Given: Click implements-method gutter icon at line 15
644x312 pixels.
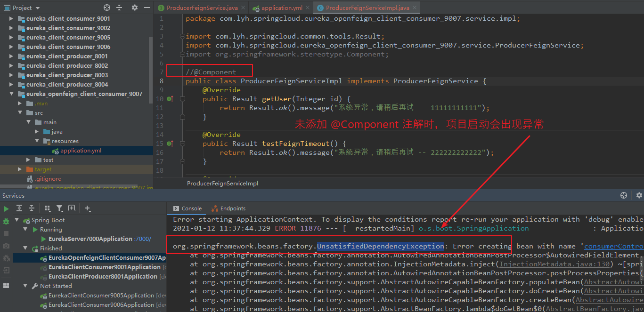Looking at the screenshot, I should point(170,144).
